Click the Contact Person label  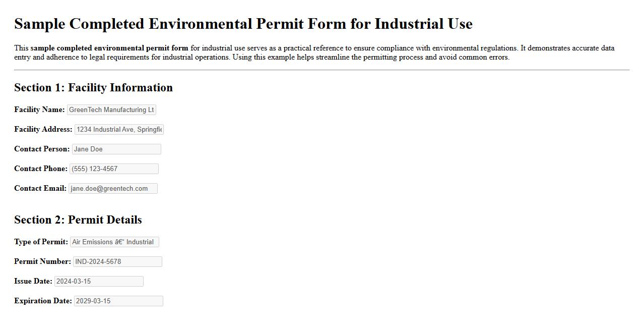(x=41, y=149)
